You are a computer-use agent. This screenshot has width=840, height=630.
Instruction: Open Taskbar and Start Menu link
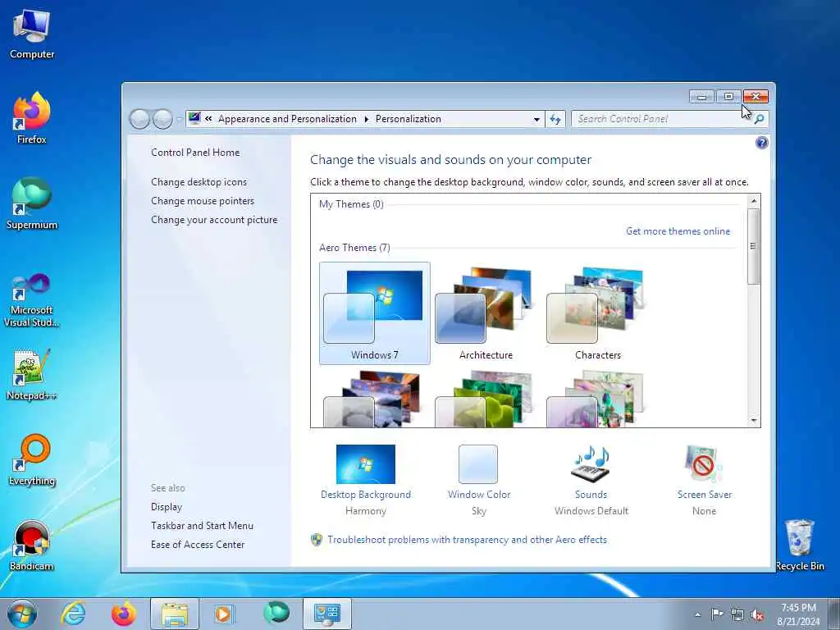pyautogui.click(x=202, y=526)
